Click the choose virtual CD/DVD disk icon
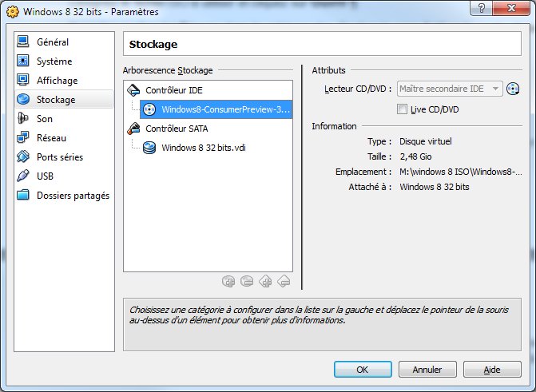 [x=513, y=89]
